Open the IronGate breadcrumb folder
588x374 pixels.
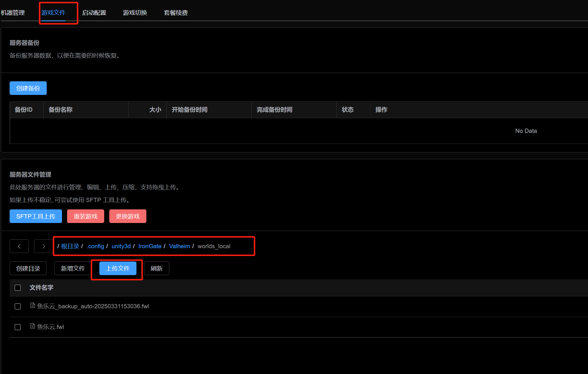coord(150,246)
